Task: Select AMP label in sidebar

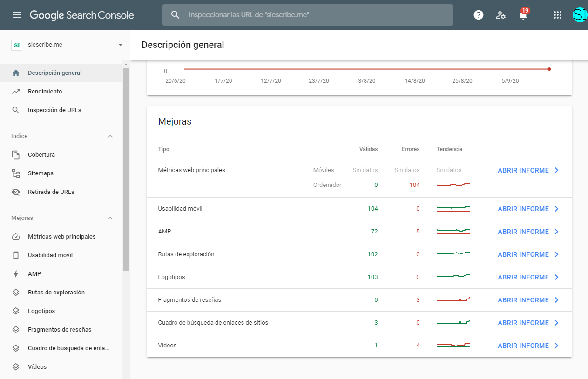Action: 34,274
